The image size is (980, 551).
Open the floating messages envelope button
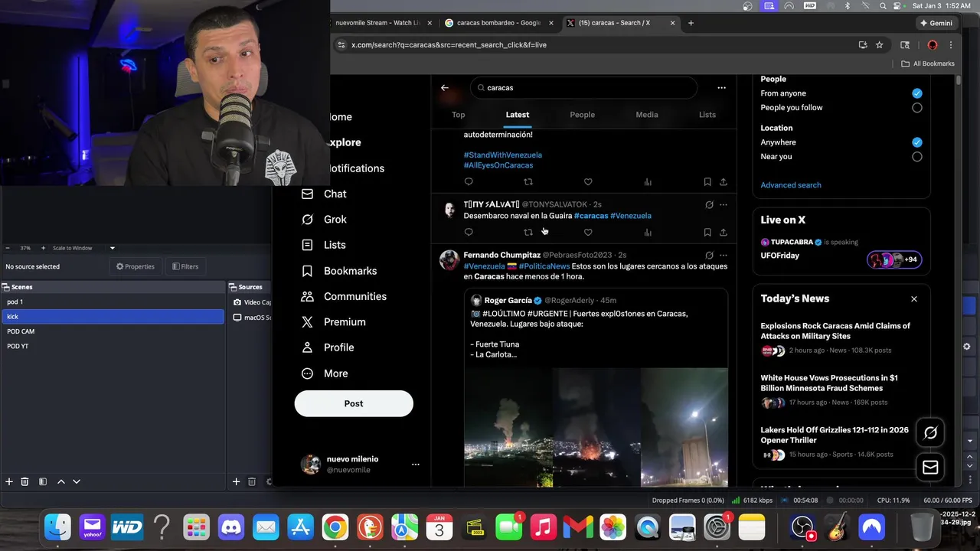tap(930, 467)
